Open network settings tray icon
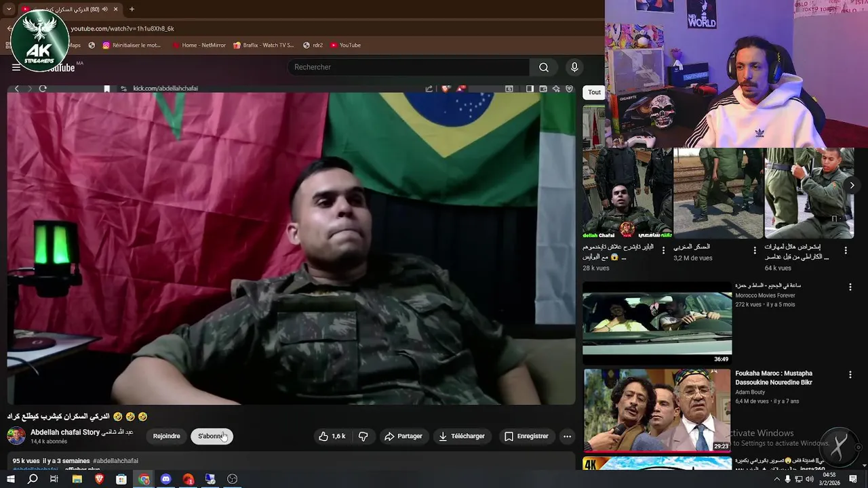The width and height of the screenshot is (868, 488). pyautogui.click(x=799, y=479)
